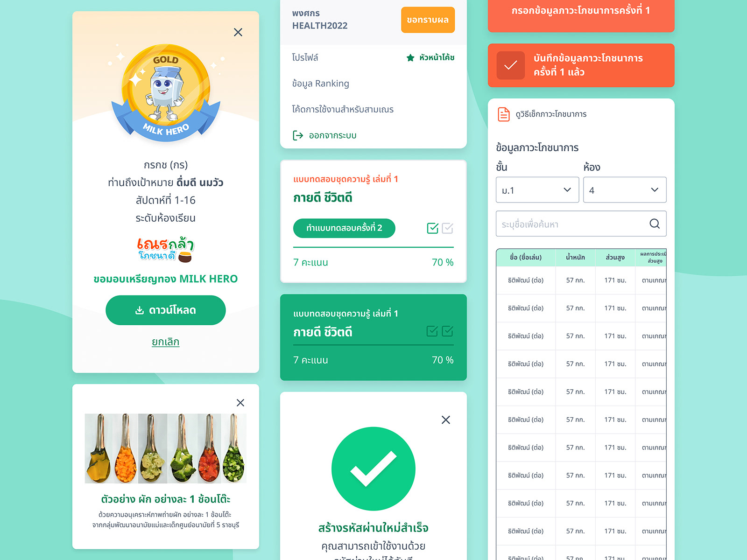747x560 pixels.
Task: Open โค้ดการใช้งานสำหรับสามเณร menu item
Action: (343, 109)
